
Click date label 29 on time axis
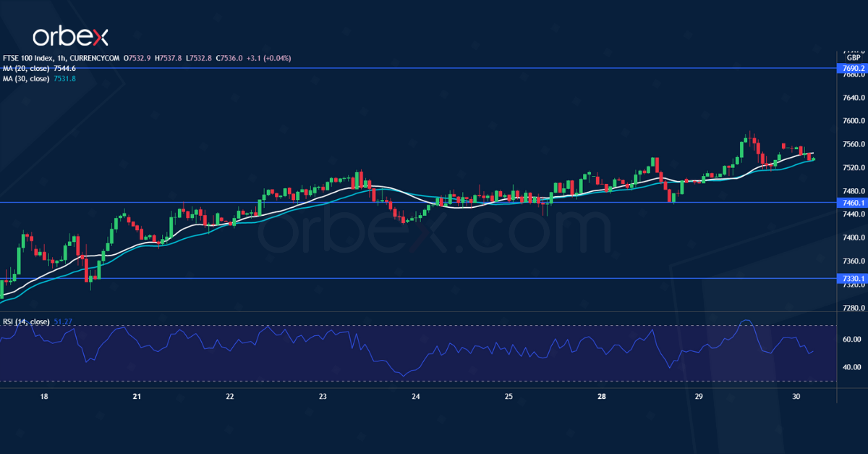(x=699, y=397)
